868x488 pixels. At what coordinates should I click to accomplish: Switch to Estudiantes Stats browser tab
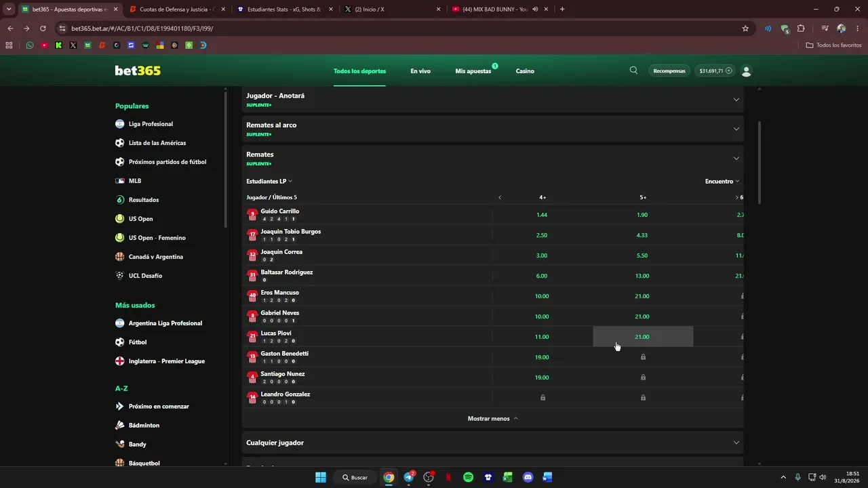(282, 9)
